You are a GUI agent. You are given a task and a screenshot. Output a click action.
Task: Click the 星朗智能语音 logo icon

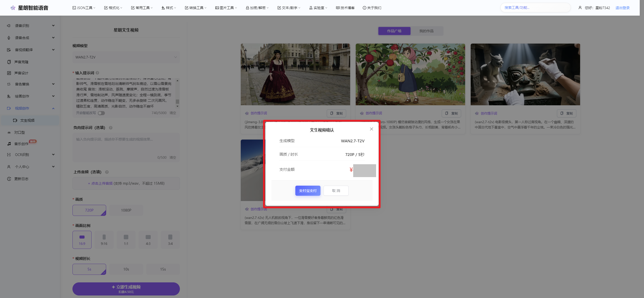coord(13,8)
